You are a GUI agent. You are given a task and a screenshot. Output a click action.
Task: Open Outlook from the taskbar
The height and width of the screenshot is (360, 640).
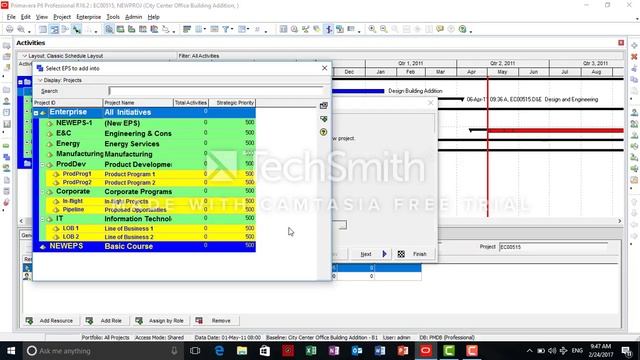357,351
